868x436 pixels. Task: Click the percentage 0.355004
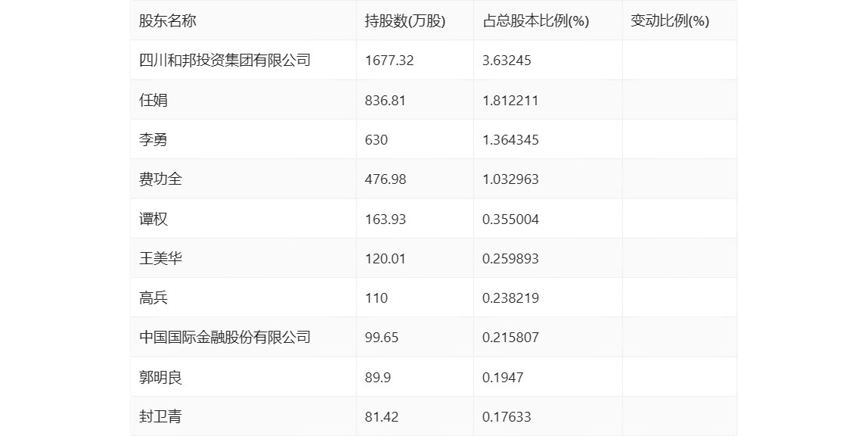[x=510, y=219]
